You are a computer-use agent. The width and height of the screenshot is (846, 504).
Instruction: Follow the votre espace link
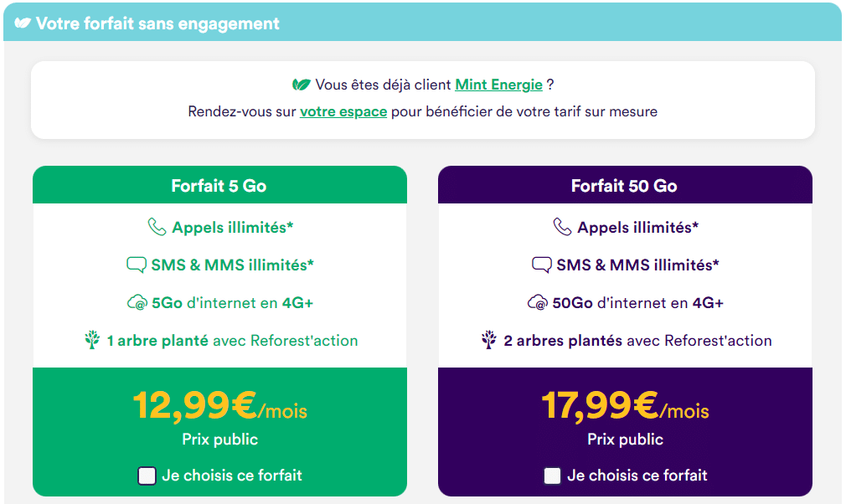343,111
